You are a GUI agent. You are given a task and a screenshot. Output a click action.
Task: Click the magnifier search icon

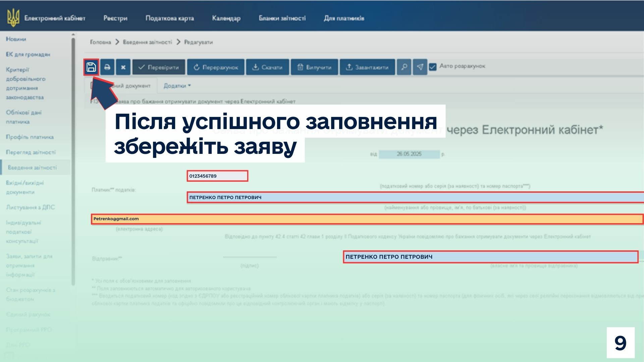tap(404, 67)
